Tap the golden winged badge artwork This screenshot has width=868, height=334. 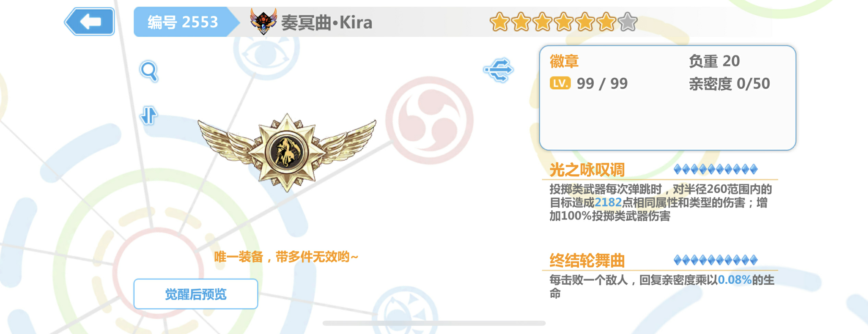pos(287,152)
